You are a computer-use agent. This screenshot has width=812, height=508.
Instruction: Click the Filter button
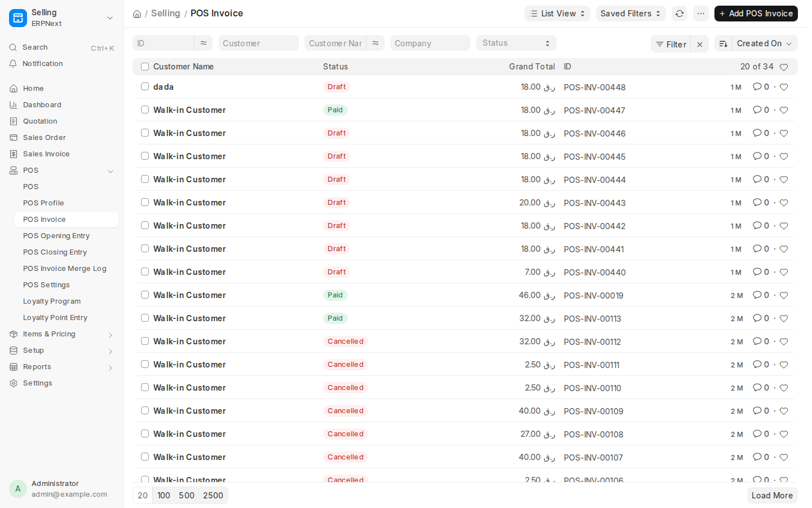point(671,44)
